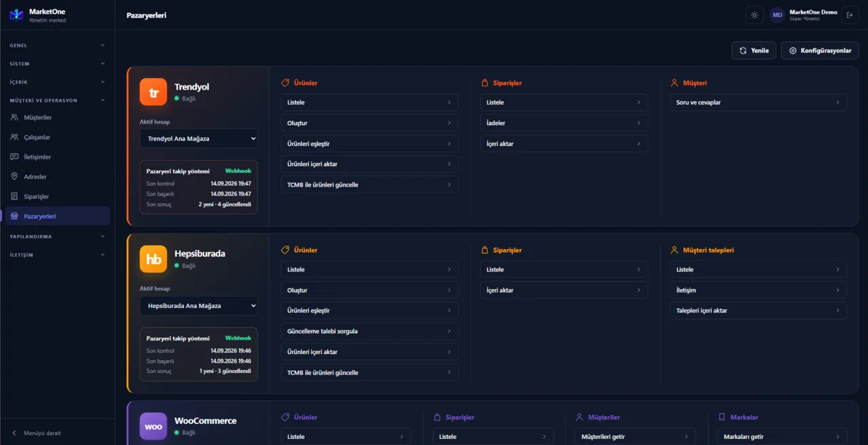
Task: Open Trendyol Siparişler İçeri aktar
Action: 564,144
